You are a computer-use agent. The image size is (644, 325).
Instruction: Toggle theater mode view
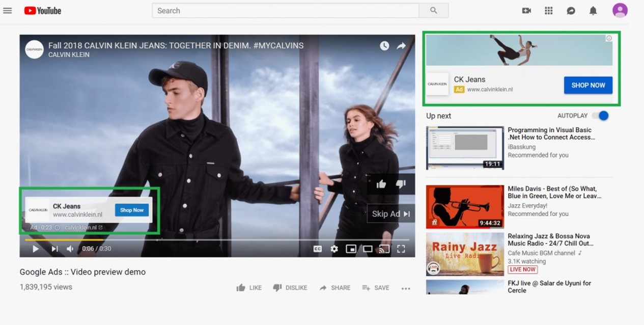point(368,249)
